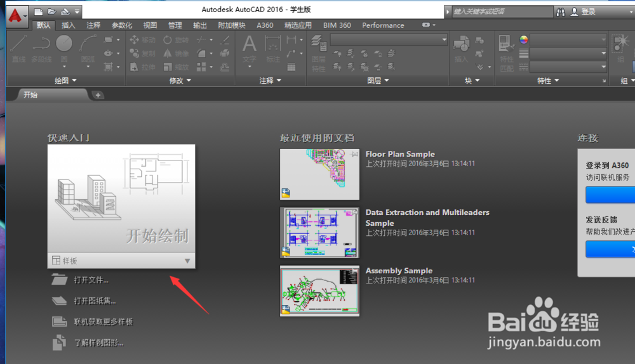Click the Open folder icon in Quick Access toolbar
635x364 pixels.
click(x=51, y=11)
